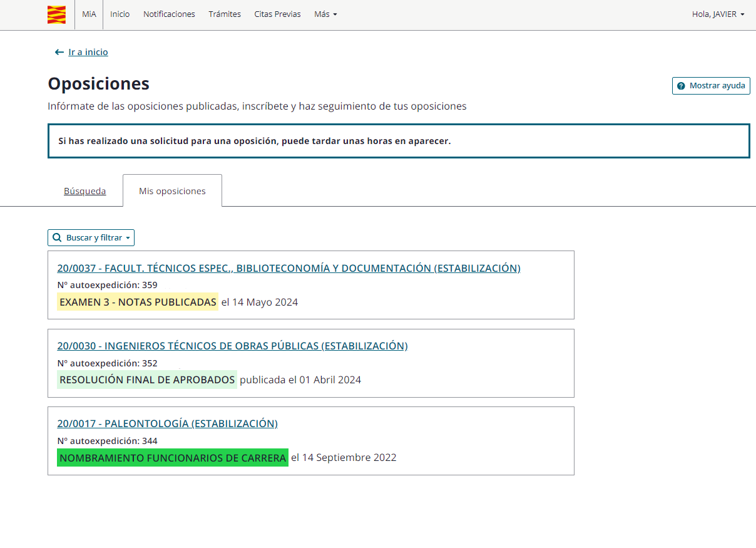Open the 20/0017 Paleontología opposition link
Viewport: 756px width, 548px height.
(167, 423)
